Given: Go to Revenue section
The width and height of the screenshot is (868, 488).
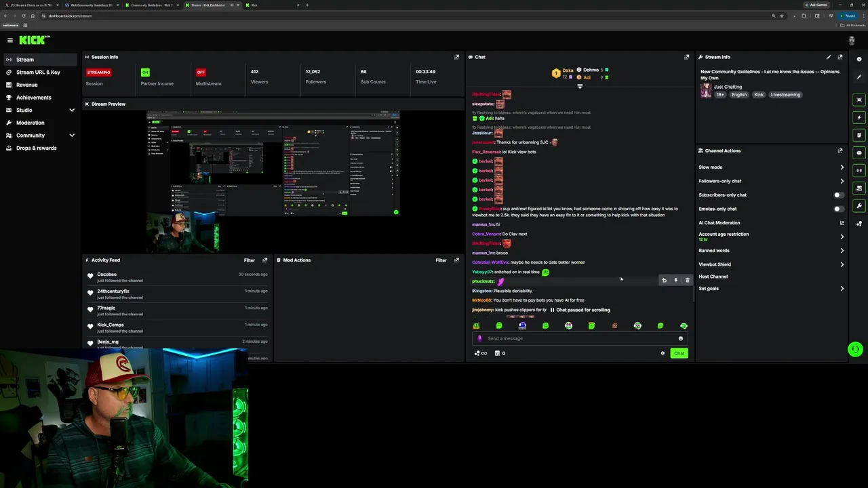Looking at the screenshot, I should pos(39,85).
